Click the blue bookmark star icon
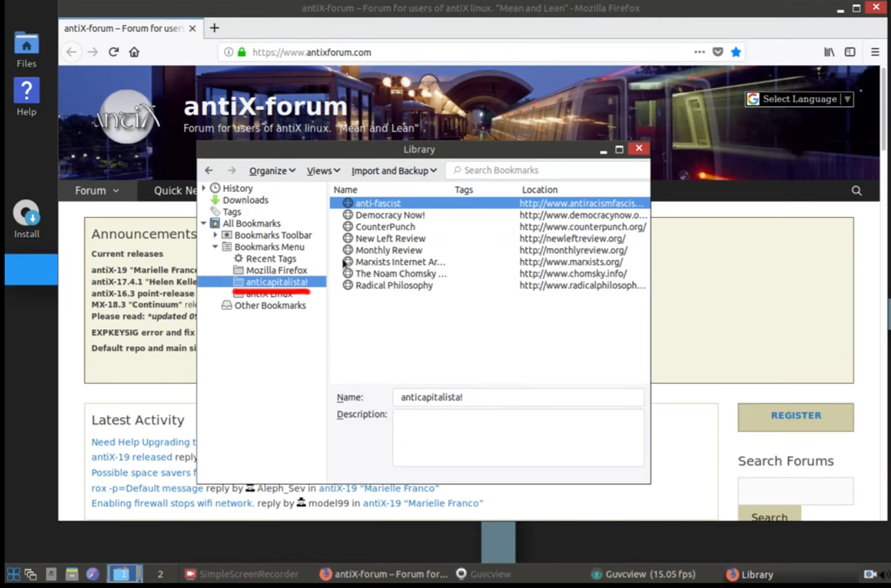The image size is (891, 588). [x=736, y=52]
